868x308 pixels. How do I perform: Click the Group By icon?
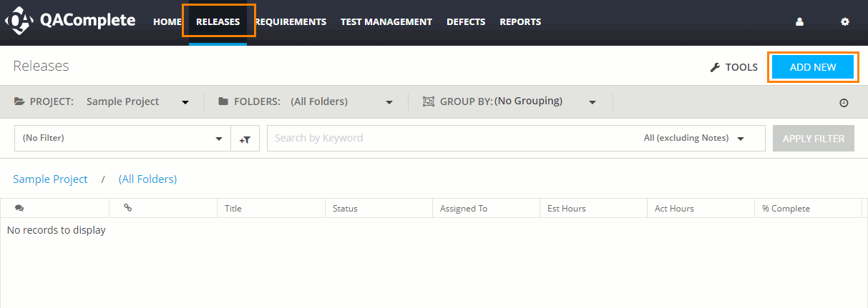pos(428,102)
